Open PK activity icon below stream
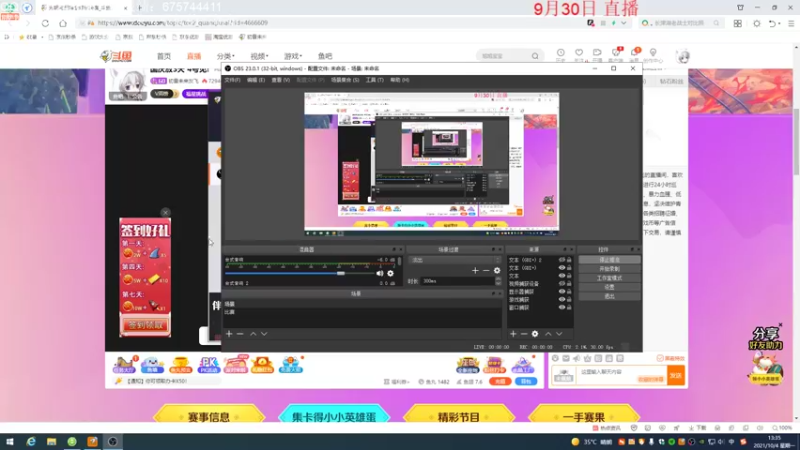The height and width of the screenshot is (450, 800). coord(209,365)
